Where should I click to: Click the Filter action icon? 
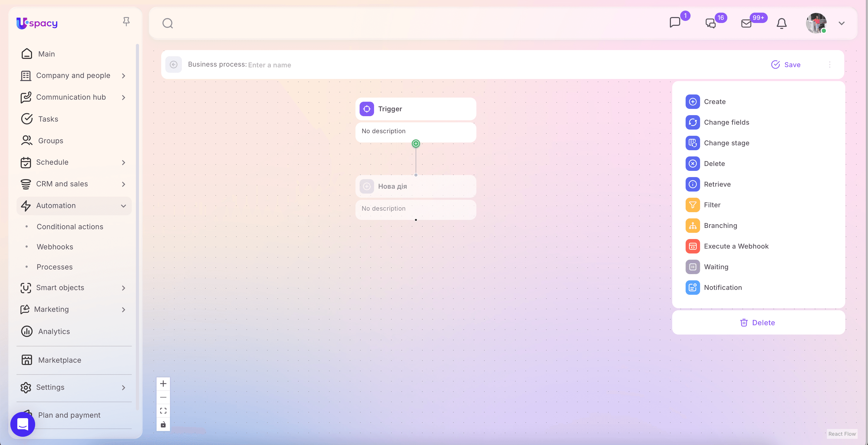[x=692, y=205]
